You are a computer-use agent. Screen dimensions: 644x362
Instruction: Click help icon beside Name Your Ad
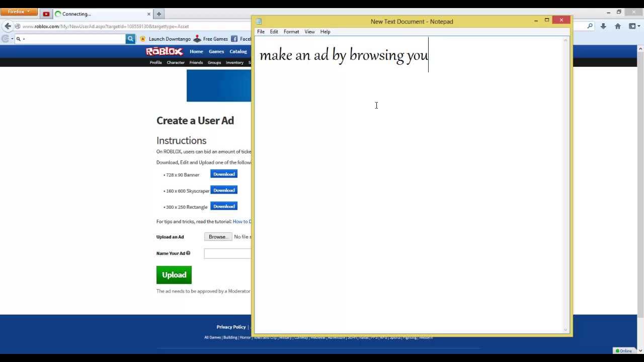click(188, 253)
